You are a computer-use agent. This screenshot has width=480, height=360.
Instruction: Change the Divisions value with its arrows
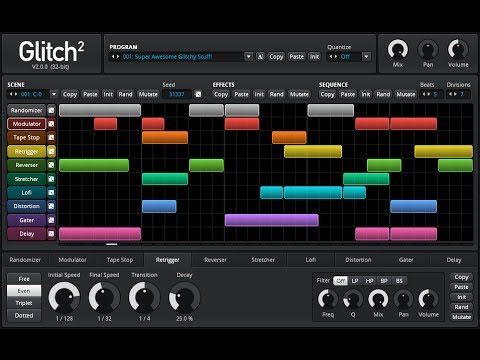point(453,94)
